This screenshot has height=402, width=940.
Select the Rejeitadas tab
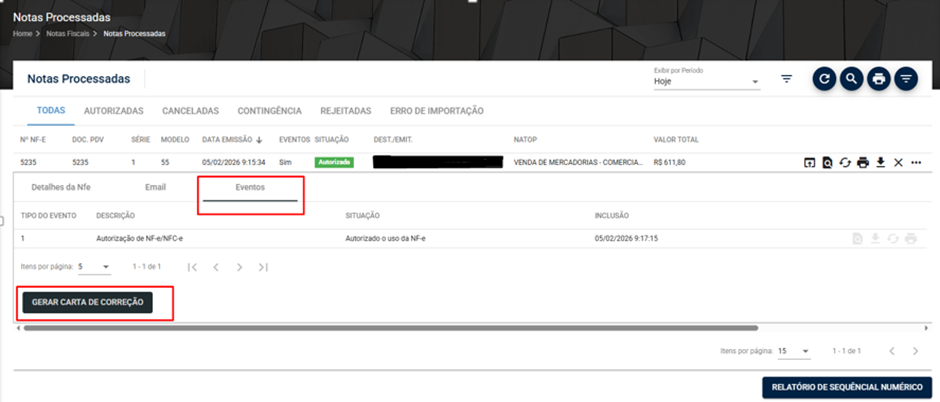tap(345, 111)
